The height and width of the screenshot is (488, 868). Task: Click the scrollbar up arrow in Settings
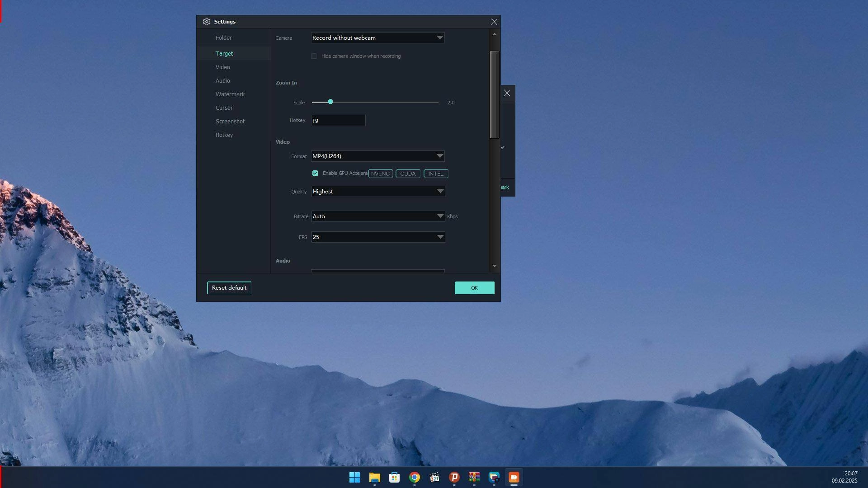pyautogui.click(x=495, y=34)
